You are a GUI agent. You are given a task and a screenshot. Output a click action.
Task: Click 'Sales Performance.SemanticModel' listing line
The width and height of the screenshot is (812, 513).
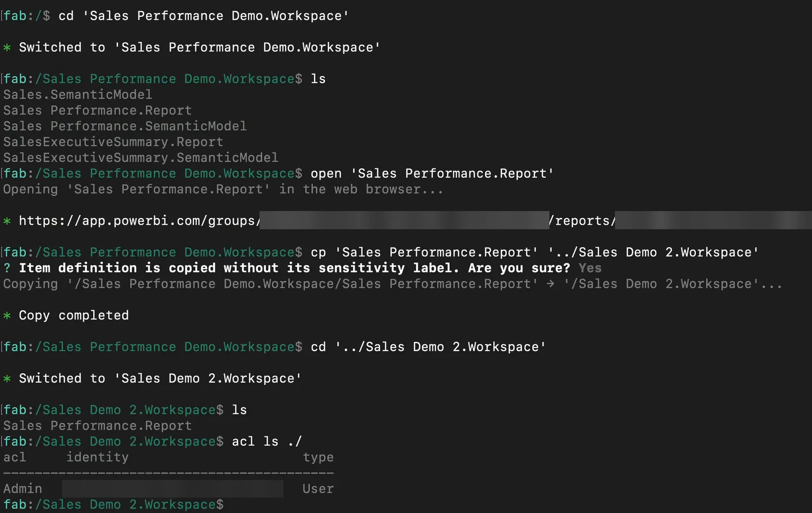(x=125, y=126)
